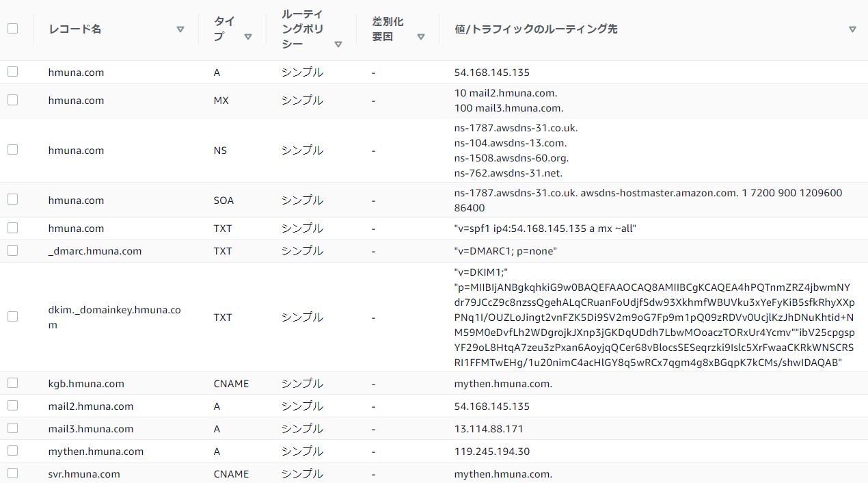Click the 値/トラフィックのルーティング先 column header text
The height and width of the screenshot is (483, 868).
point(536,29)
